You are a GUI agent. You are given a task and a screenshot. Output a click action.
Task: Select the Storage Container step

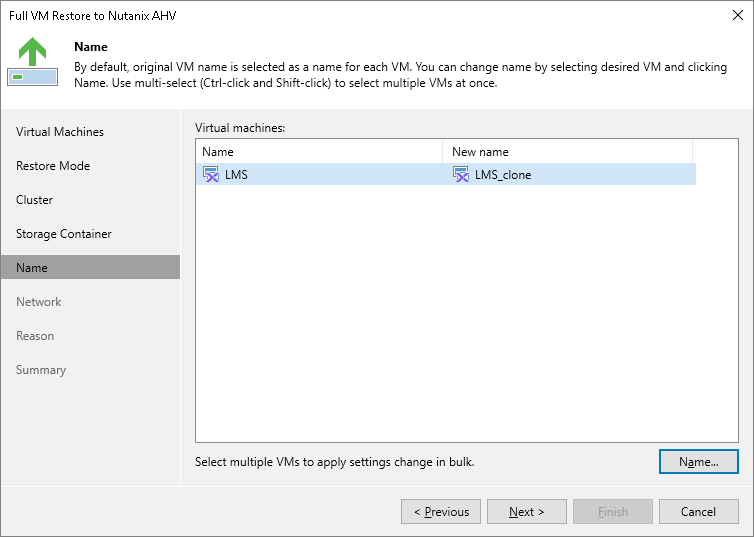(x=64, y=234)
